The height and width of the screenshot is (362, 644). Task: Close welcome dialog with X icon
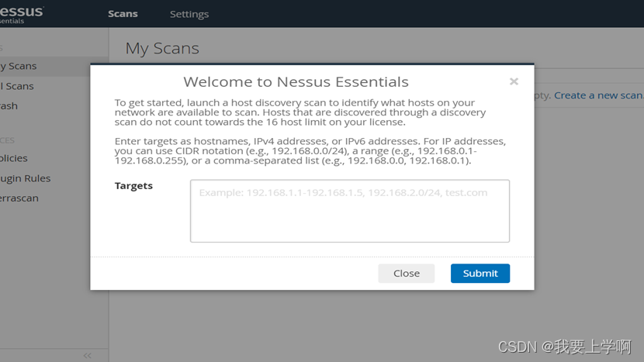(514, 81)
